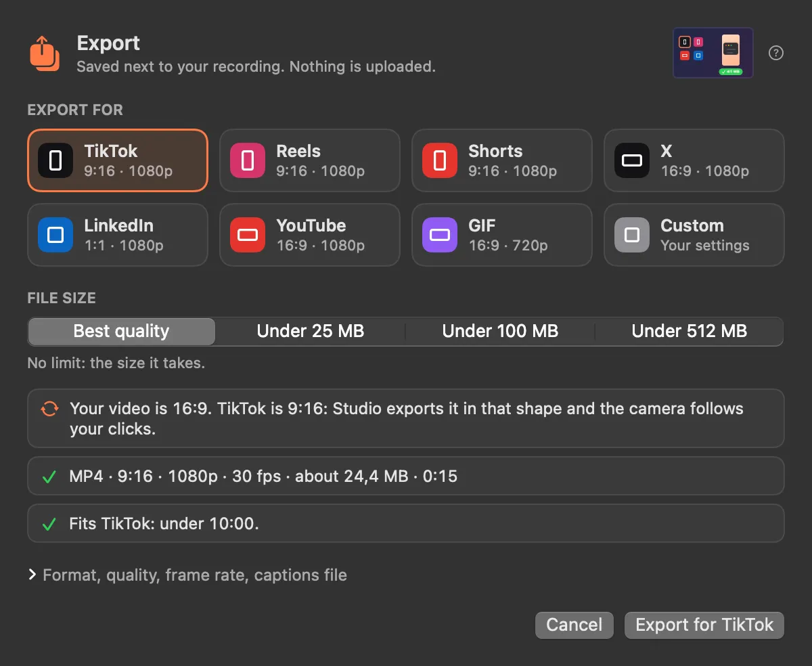Pick the purple GIF preset icon
This screenshot has height=666, width=812.
coord(440,235)
